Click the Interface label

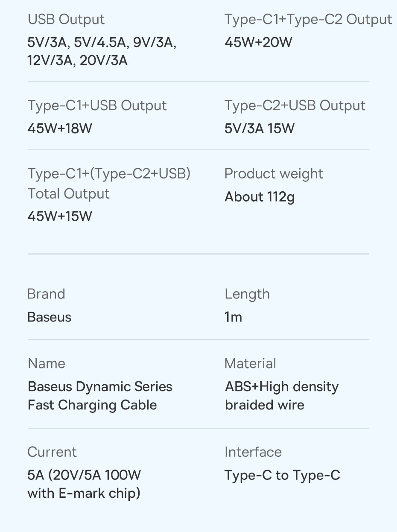[x=253, y=452]
